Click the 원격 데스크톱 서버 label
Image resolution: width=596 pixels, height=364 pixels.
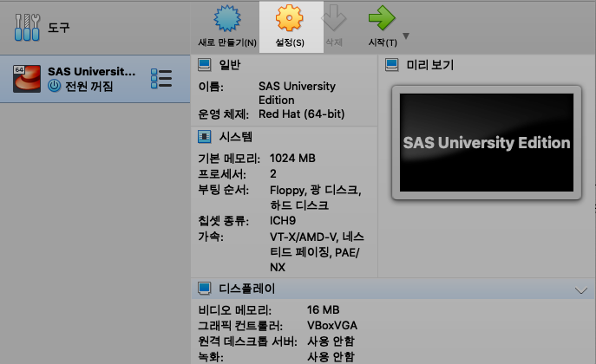pyautogui.click(x=247, y=341)
